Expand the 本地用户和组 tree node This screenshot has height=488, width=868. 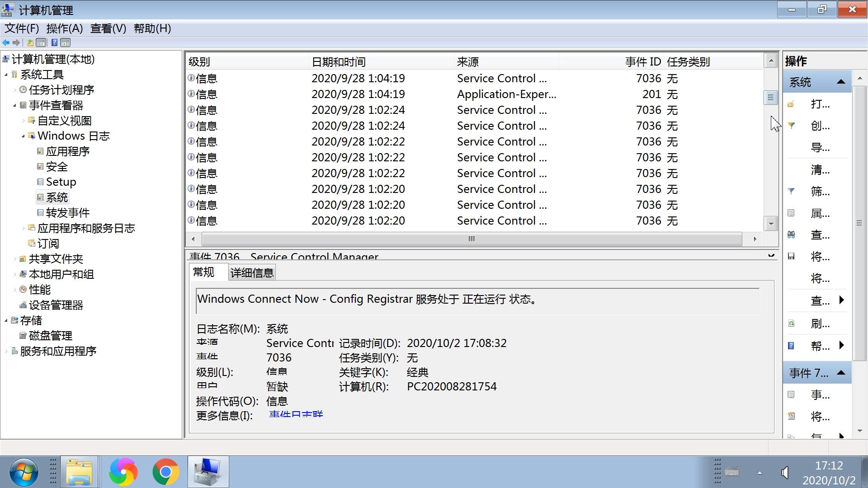pyautogui.click(x=14, y=274)
